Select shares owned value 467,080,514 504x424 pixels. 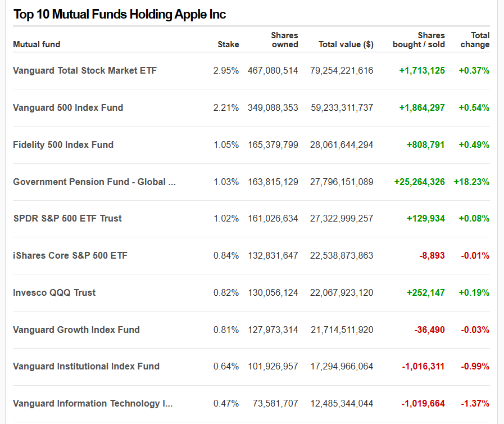273,70
